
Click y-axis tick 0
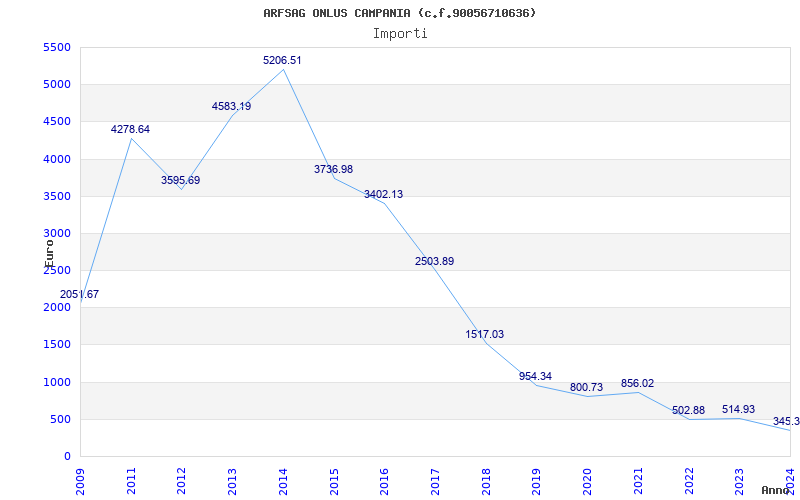pyautogui.click(x=67, y=457)
